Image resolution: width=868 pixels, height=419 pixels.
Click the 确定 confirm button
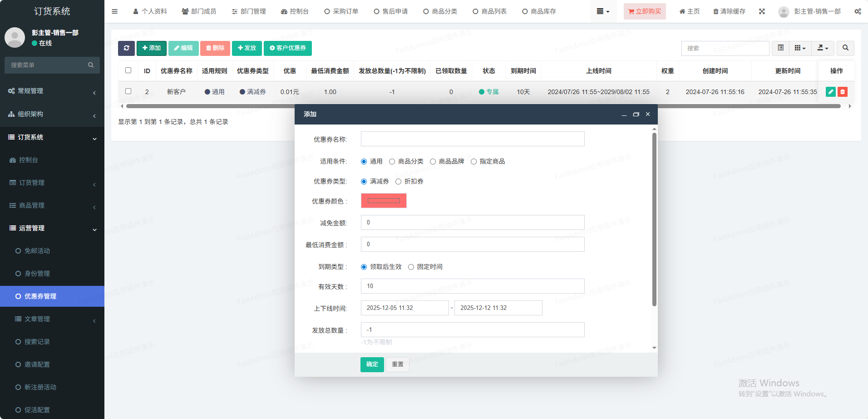(x=372, y=364)
